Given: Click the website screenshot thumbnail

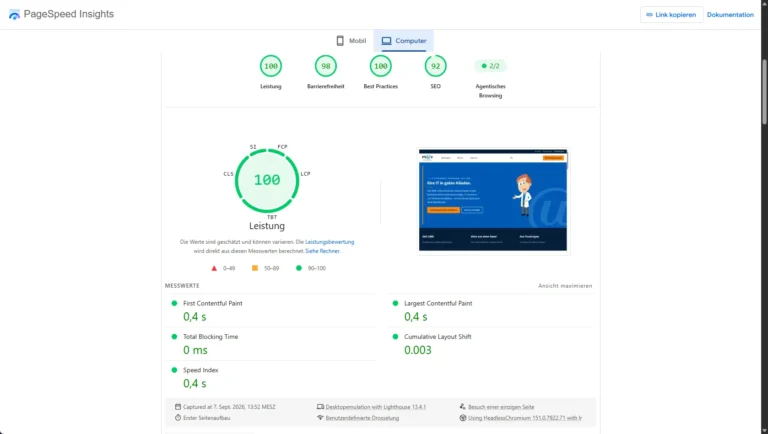Looking at the screenshot, I should click(493, 201).
